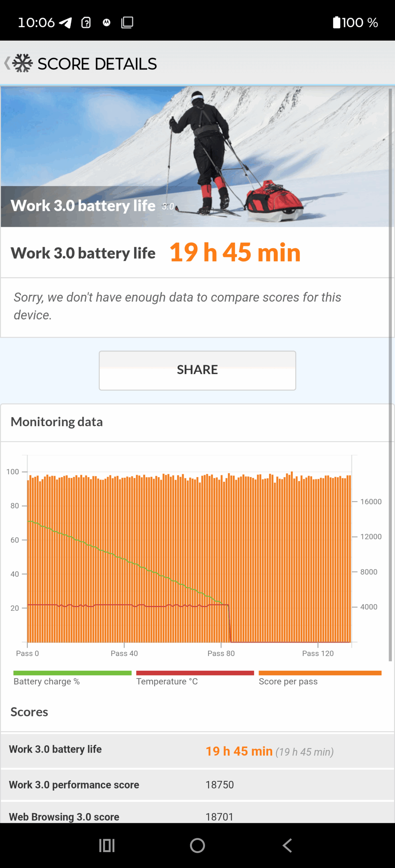
Task: Tap the SCORE DETAILS header title
Action: coord(97,64)
